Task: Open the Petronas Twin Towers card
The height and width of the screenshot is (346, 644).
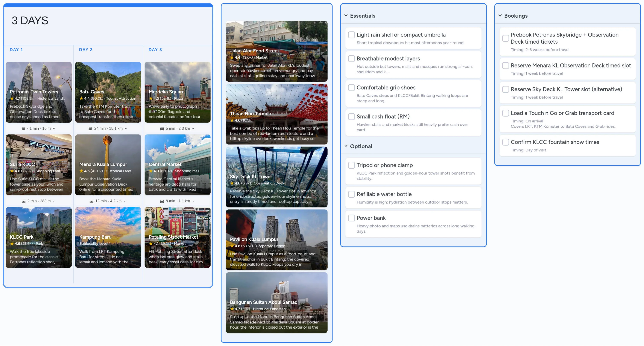Action: coord(39,92)
